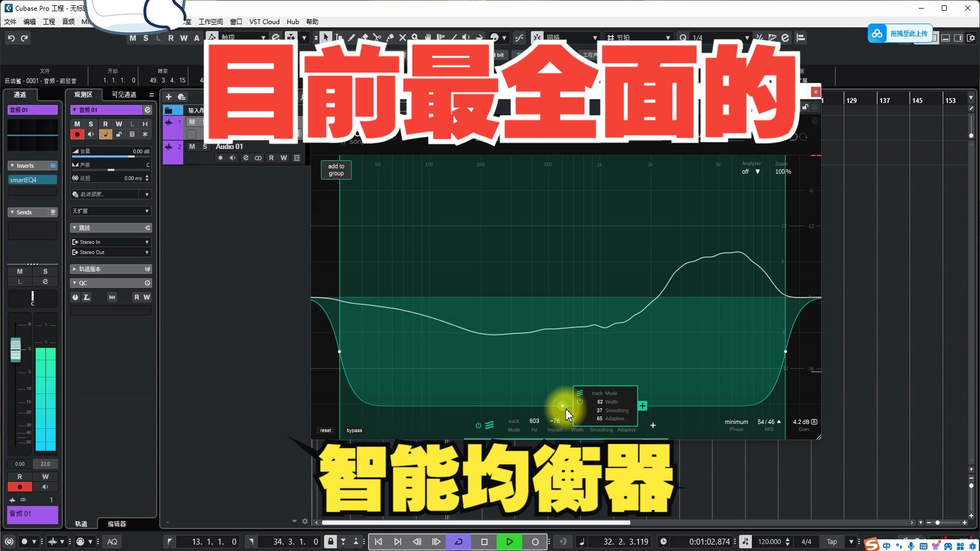Open Audio 01 track edit channel 'e' icon
Image resolution: width=980 pixels, height=551 pixels.
[246, 158]
